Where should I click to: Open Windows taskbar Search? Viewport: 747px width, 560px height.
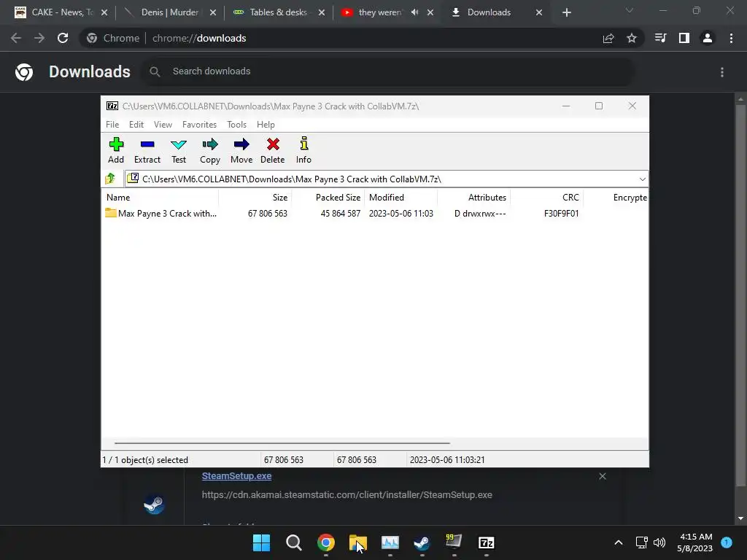coord(293,542)
